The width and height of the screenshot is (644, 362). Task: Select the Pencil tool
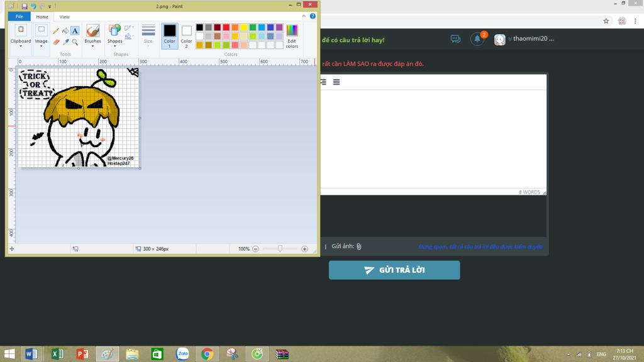pyautogui.click(x=56, y=31)
